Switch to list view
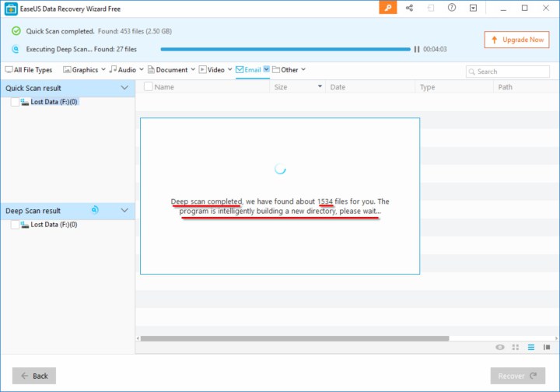 click(x=531, y=347)
